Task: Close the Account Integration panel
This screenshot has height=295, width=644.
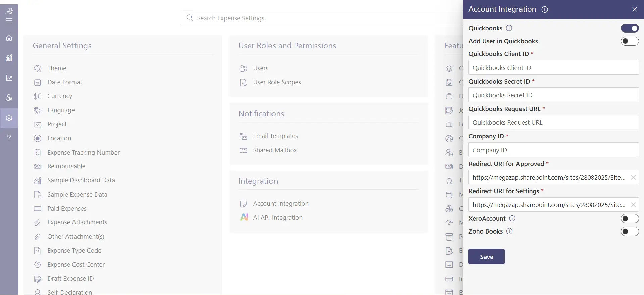Action: pos(634,9)
